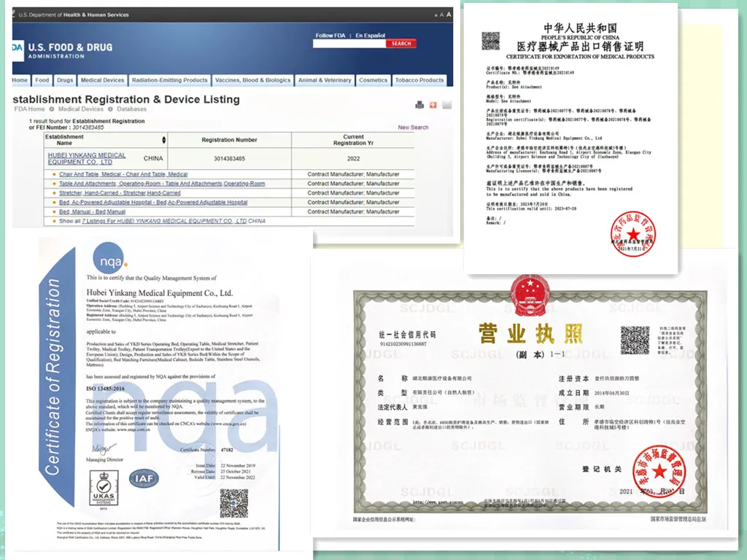Click the Medical Devices breadcrumb link
This screenshot has height=560, width=747.
[x=80, y=109]
